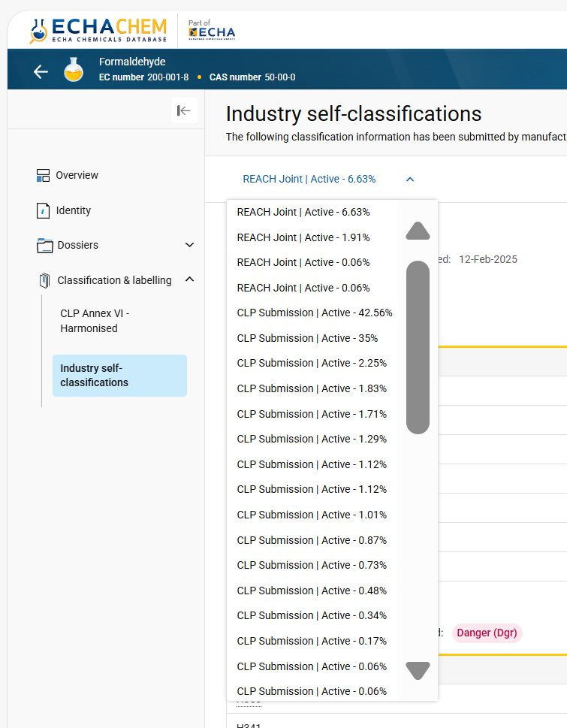
Task: Click the ECHA CHEM logo
Action: click(x=98, y=30)
